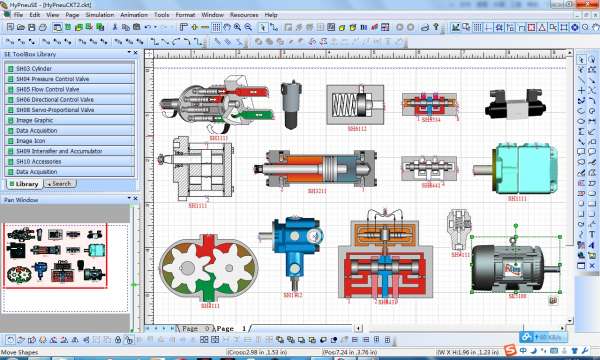Open the Pan Window panel dropdown arrow
Screen dimensions: 600x360
(x=129, y=198)
